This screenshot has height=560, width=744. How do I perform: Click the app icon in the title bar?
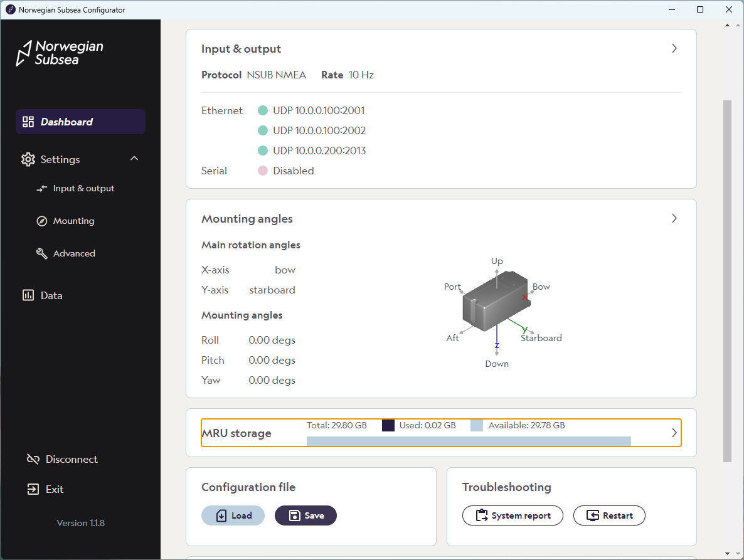[11, 9]
